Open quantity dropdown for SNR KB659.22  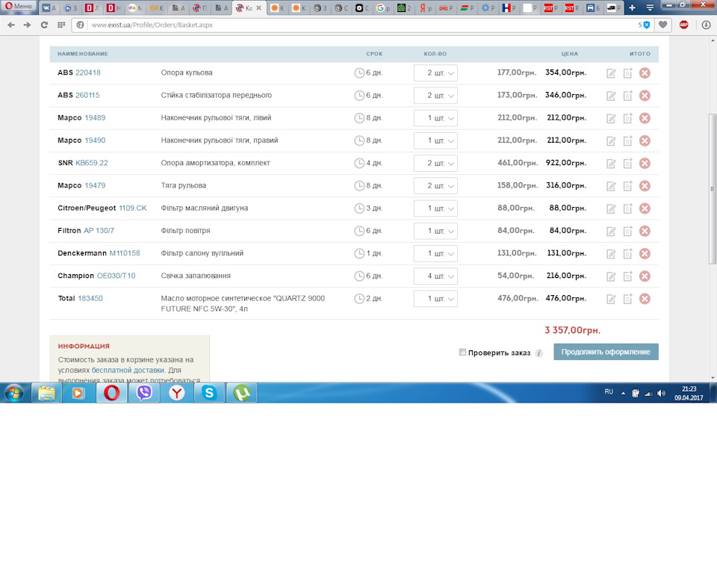pyautogui.click(x=435, y=164)
